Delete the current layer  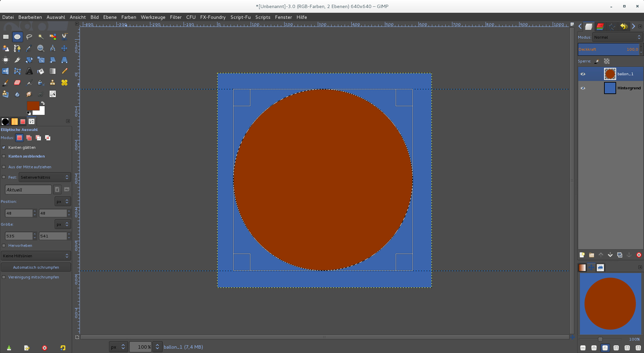(x=639, y=255)
